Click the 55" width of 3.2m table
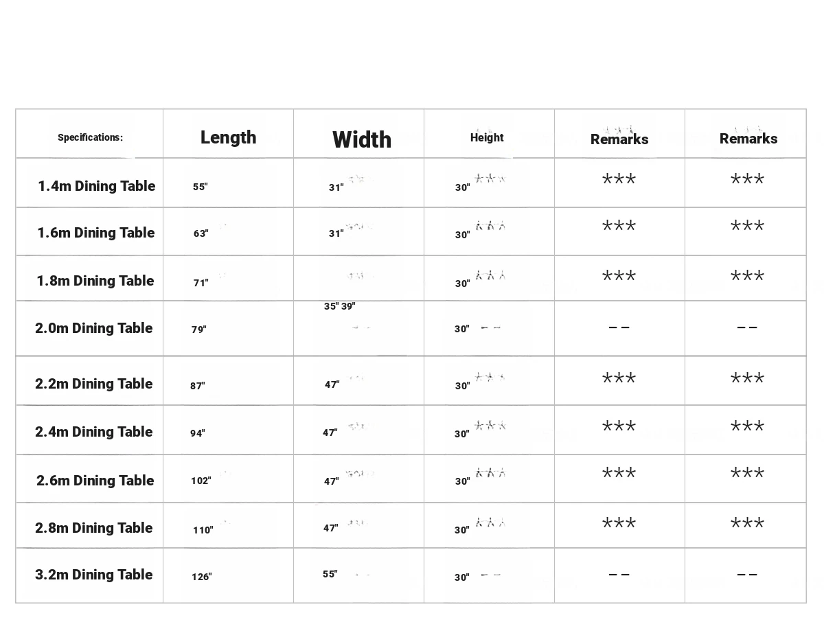This screenshot has height=644, width=824. pyautogui.click(x=330, y=574)
